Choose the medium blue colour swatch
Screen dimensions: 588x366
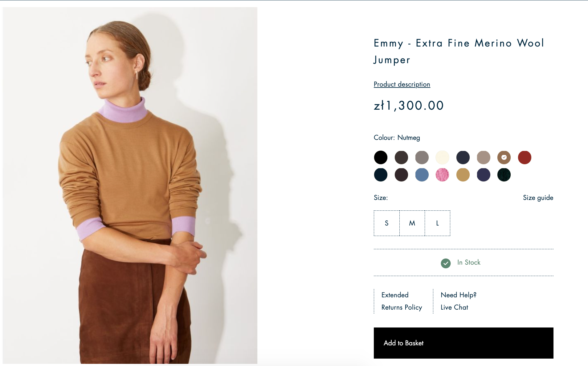point(422,175)
